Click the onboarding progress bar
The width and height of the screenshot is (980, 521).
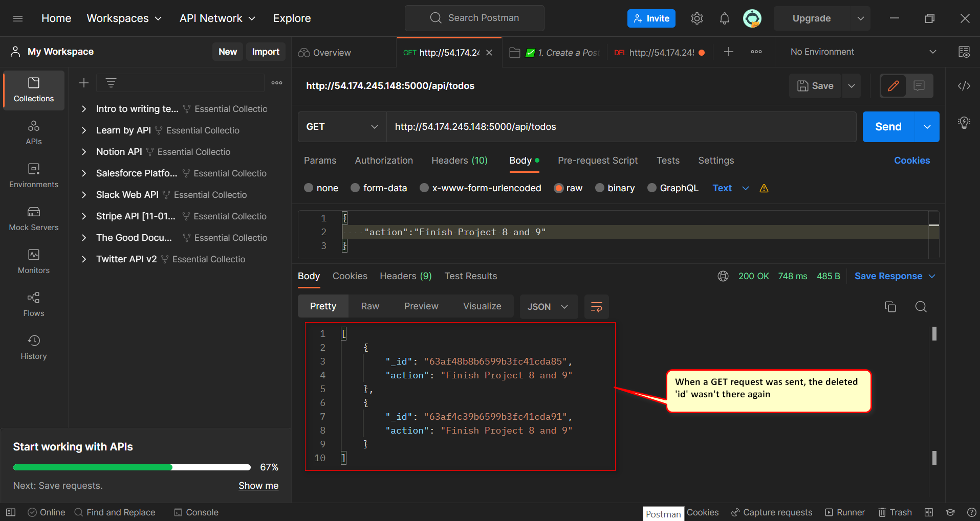pos(132,467)
